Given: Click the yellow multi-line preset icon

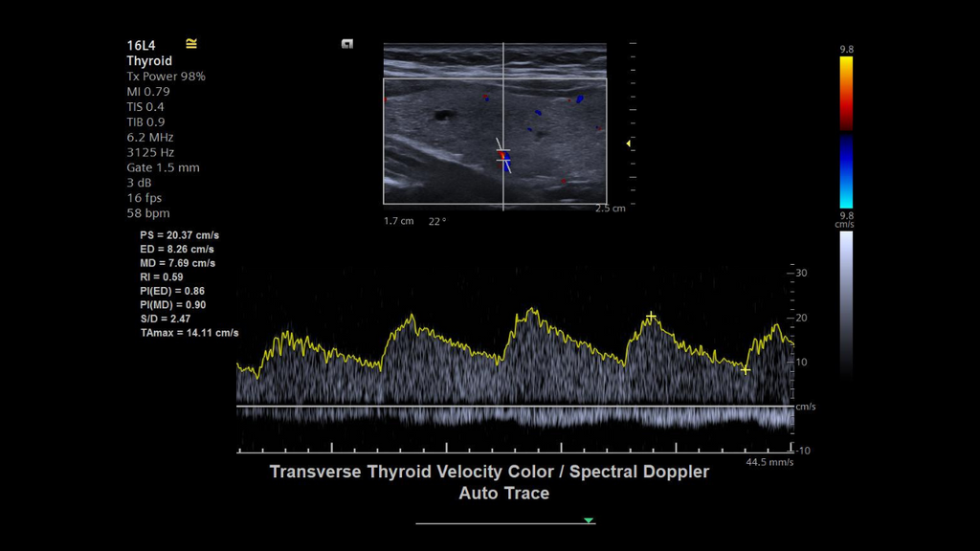Looking at the screenshot, I should [190, 43].
